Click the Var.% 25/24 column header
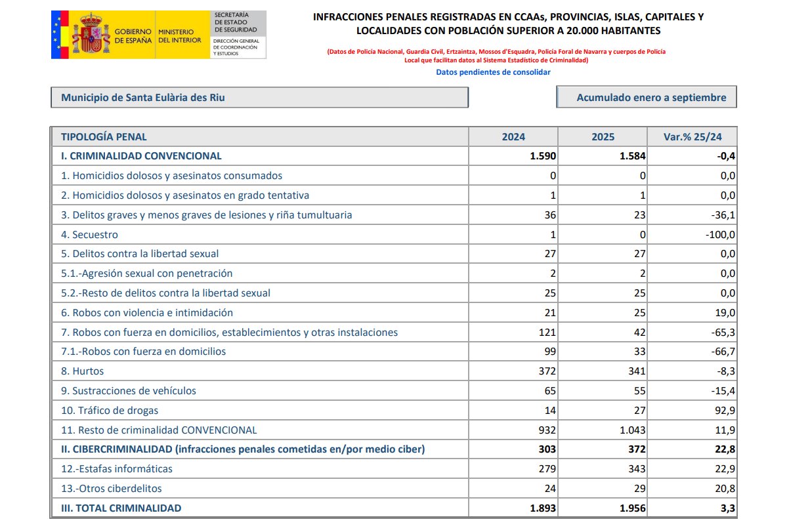789x532 pixels. click(692, 136)
